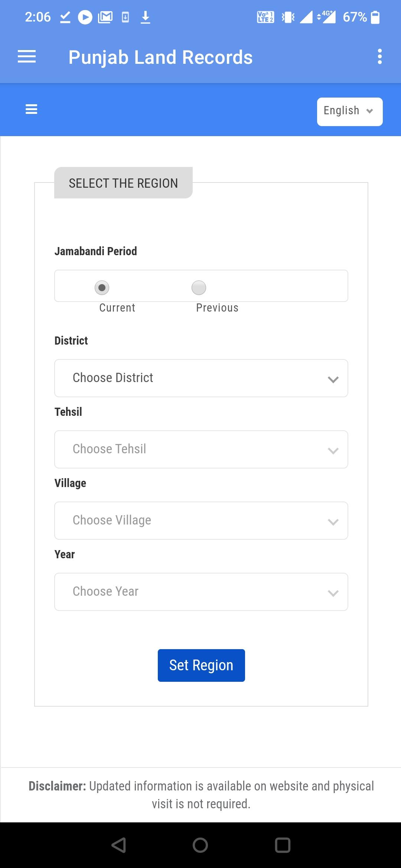Image resolution: width=401 pixels, height=868 pixels.
Task: Open the English language dropdown
Action: pyautogui.click(x=350, y=112)
